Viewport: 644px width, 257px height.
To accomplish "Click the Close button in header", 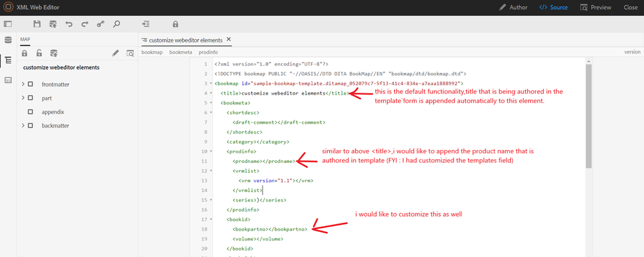I will [x=630, y=7].
